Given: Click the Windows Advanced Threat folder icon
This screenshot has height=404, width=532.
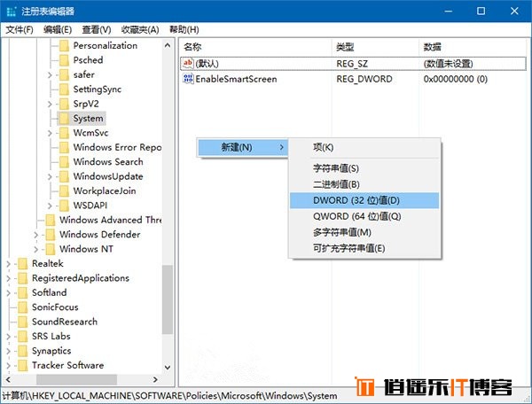Looking at the screenshot, I should 51,221.
